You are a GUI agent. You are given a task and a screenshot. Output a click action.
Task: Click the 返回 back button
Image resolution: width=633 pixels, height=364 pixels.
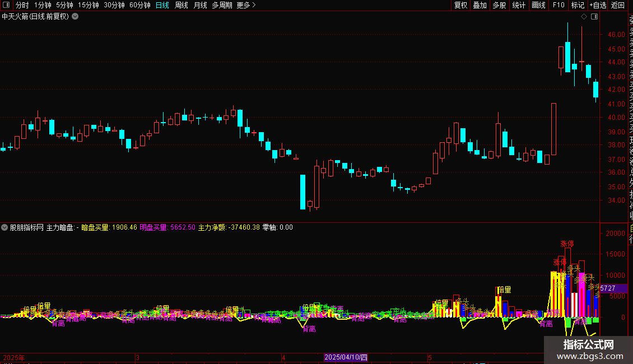(618, 5)
